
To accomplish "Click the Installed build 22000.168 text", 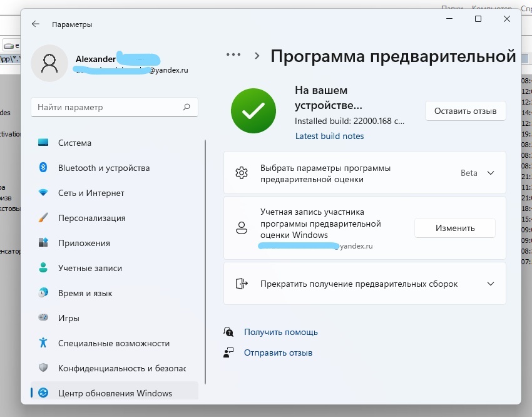I will tap(349, 121).
